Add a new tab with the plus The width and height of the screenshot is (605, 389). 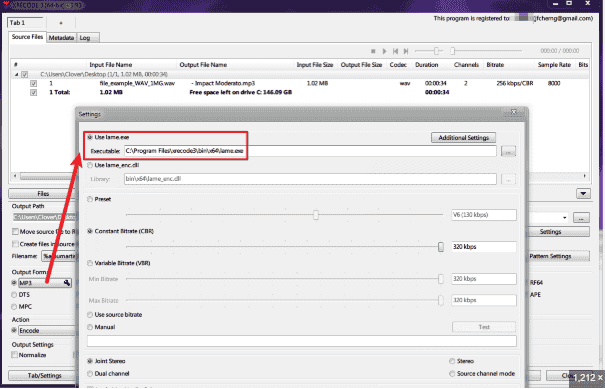coord(61,23)
